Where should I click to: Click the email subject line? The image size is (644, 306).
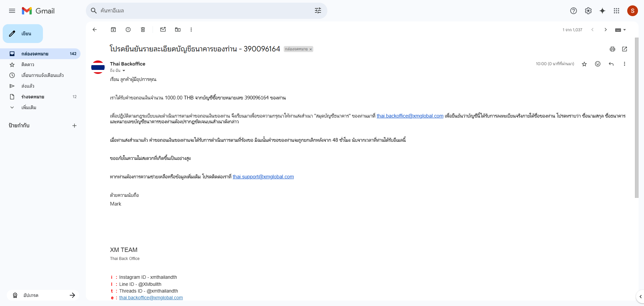(195, 49)
